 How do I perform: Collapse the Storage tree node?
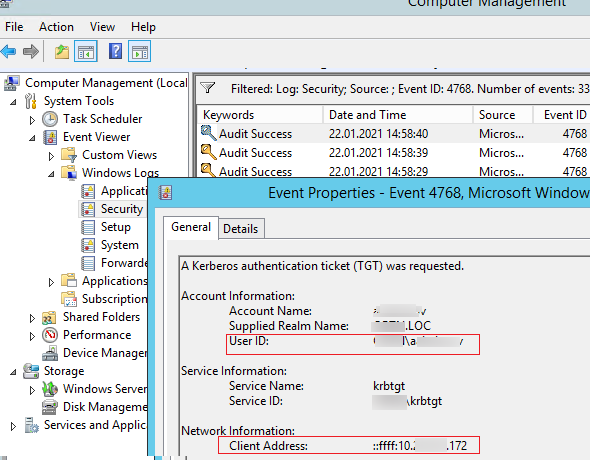[x=13, y=372]
